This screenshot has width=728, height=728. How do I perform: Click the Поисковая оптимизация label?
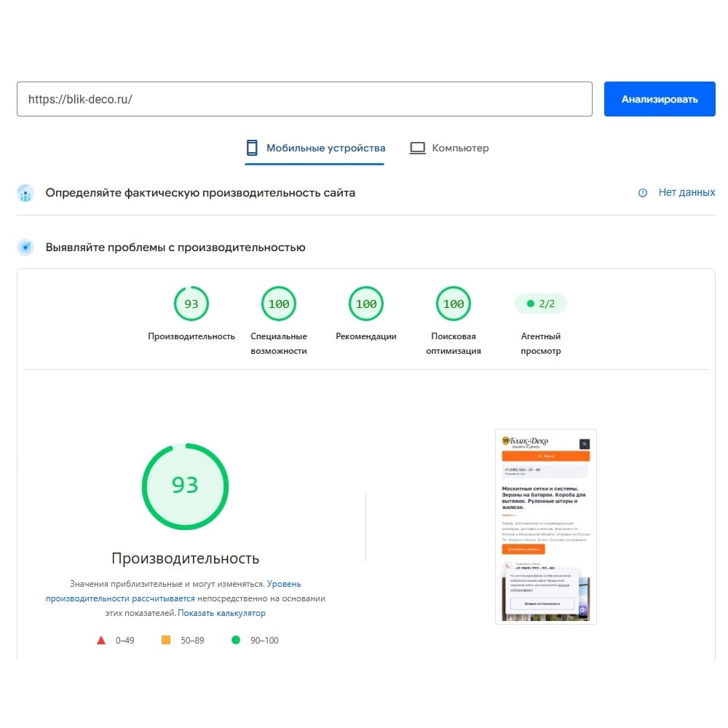click(x=453, y=344)
